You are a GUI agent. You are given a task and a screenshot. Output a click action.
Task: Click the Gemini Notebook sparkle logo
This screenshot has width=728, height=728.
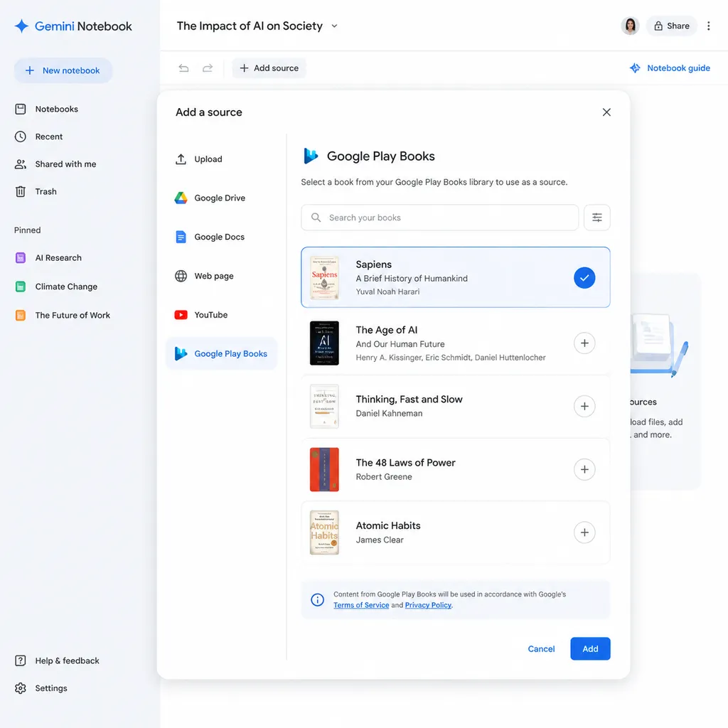pos(21,26)
